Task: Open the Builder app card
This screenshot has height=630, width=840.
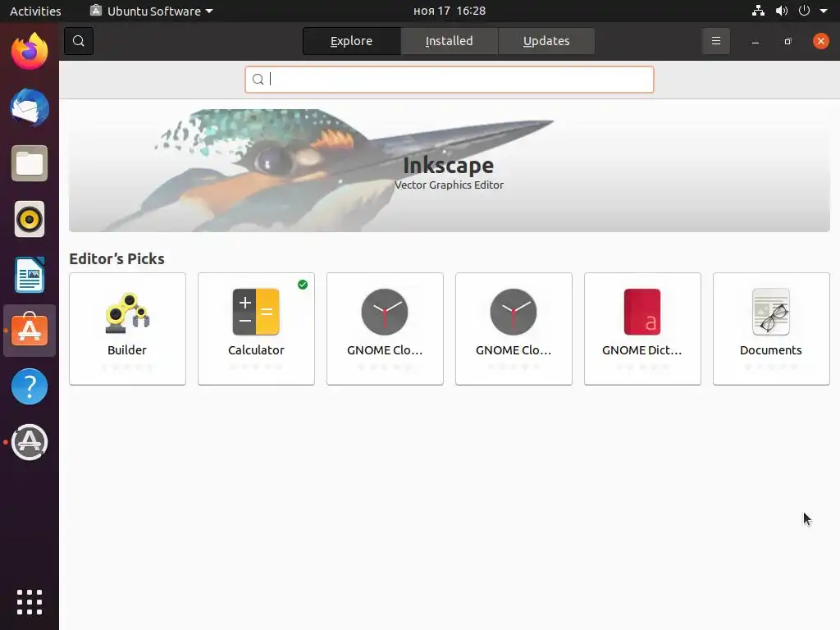Action: pos(127,328)
